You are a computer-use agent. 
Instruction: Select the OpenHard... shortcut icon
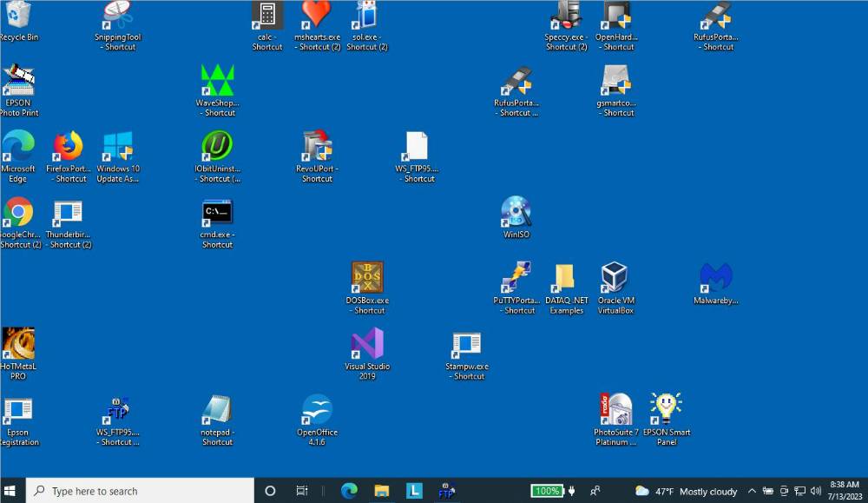coord(616,25)
